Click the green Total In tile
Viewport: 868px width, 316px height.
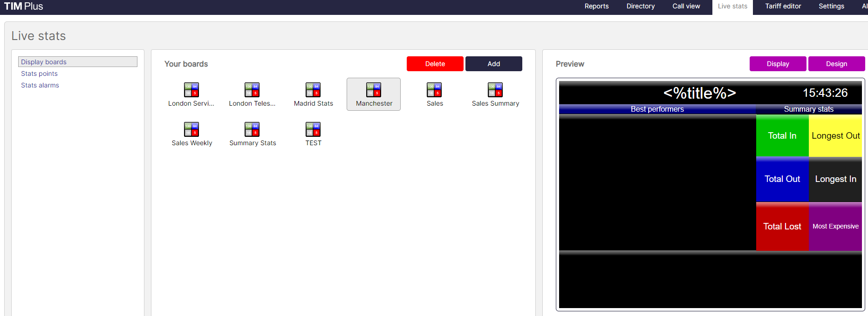click(782, 136)
